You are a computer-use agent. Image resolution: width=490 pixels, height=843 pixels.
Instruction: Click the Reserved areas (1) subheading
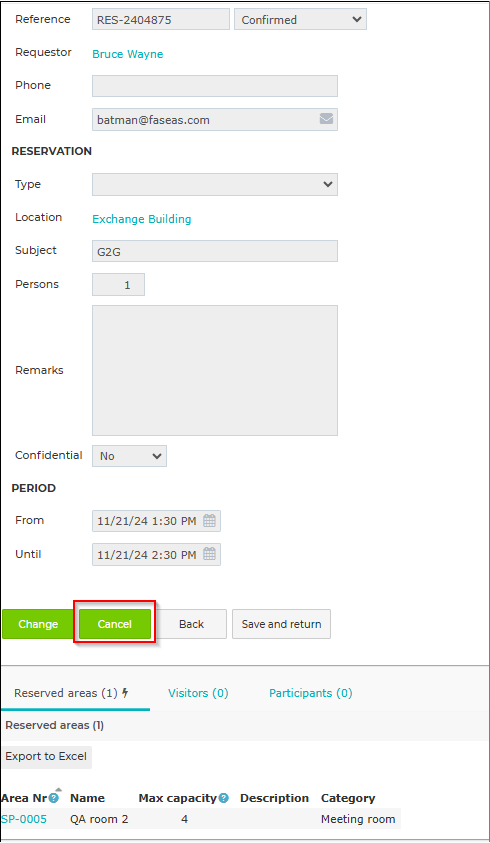click(x=54, y=725)
